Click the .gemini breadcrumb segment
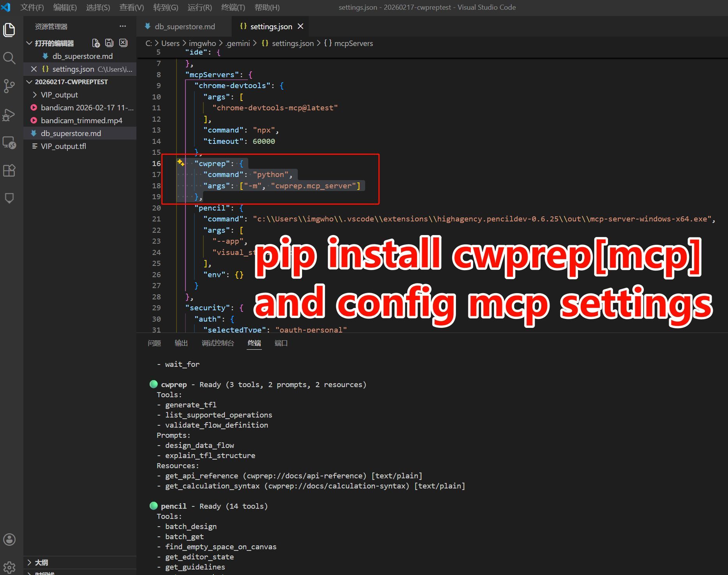728x575 pixels. (x=238, y=43)
